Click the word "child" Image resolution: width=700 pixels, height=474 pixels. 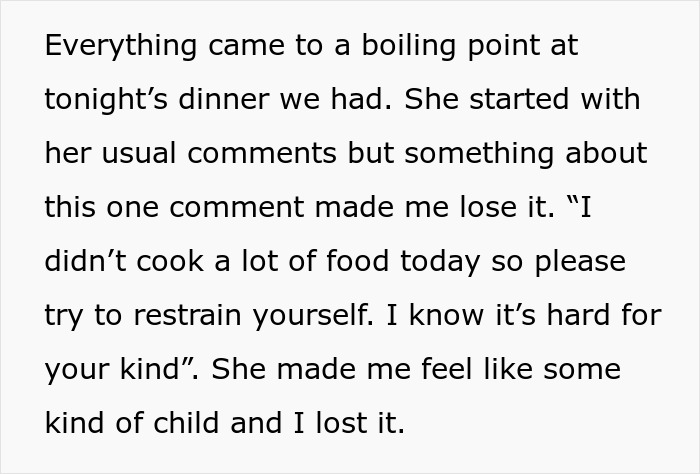point(188,424)
